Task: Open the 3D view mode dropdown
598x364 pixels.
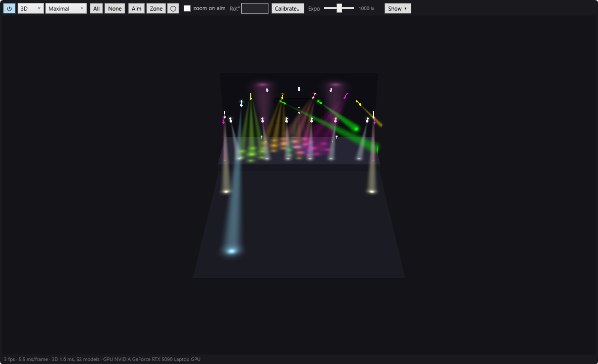Action: (30, 9)
